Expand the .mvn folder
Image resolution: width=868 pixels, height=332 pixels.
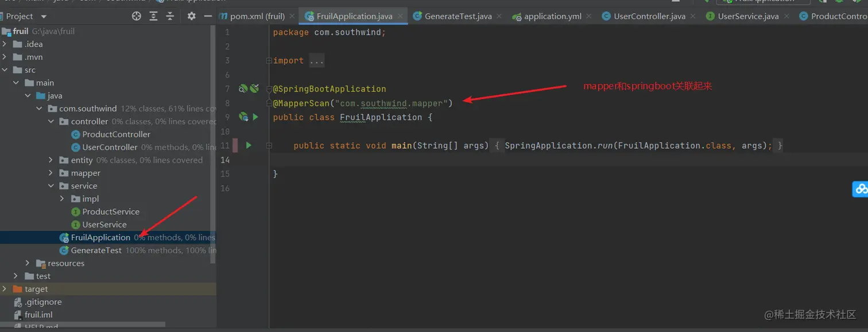click(x=5, y=57)
